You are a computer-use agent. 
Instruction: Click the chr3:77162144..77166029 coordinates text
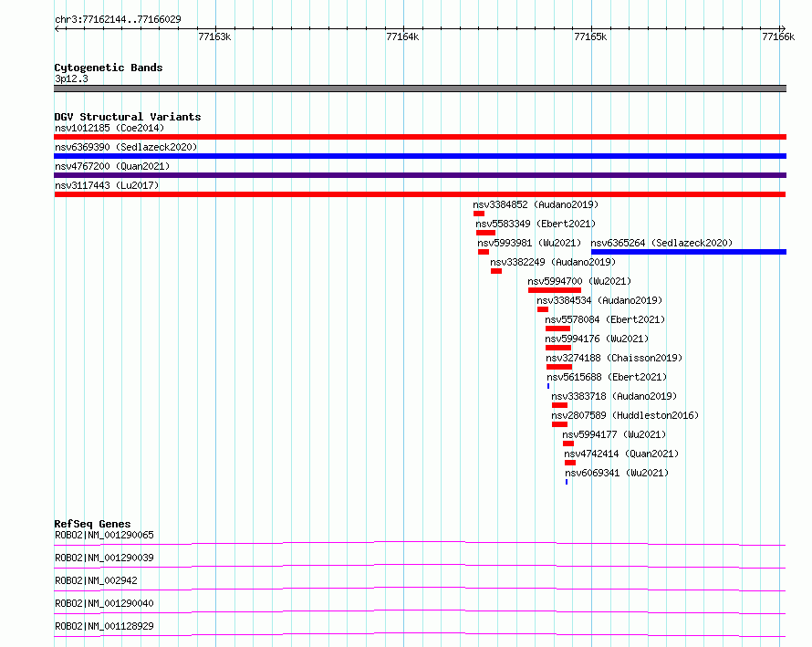pos(118,20)
